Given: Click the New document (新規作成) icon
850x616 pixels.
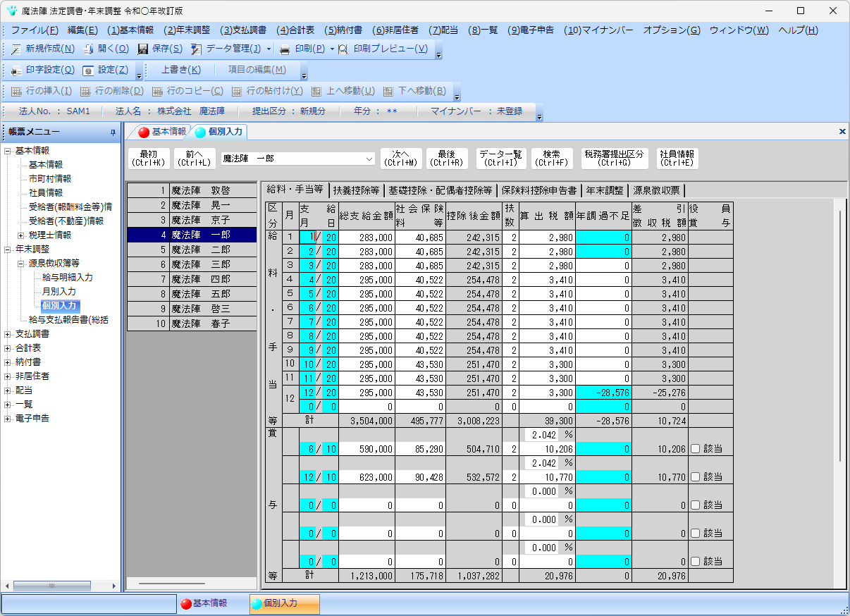Looking at the screenshot, I should pyautogui.click(x=16, y=49).
